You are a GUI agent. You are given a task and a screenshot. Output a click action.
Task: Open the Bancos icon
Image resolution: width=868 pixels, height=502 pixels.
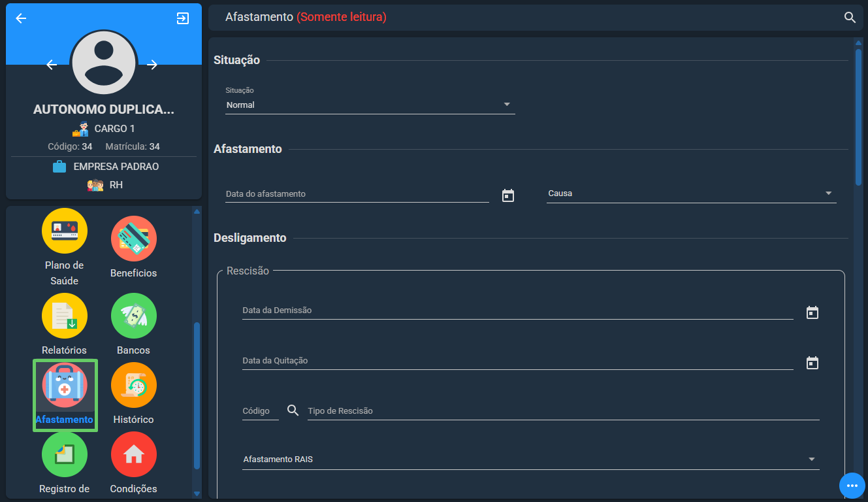click(134, 316)
